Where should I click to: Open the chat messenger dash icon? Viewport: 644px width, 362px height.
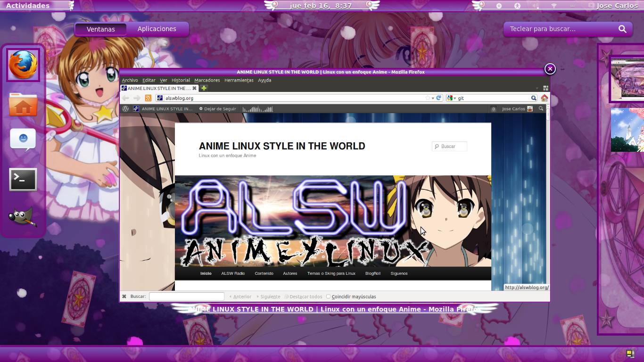tap(23, 140)
